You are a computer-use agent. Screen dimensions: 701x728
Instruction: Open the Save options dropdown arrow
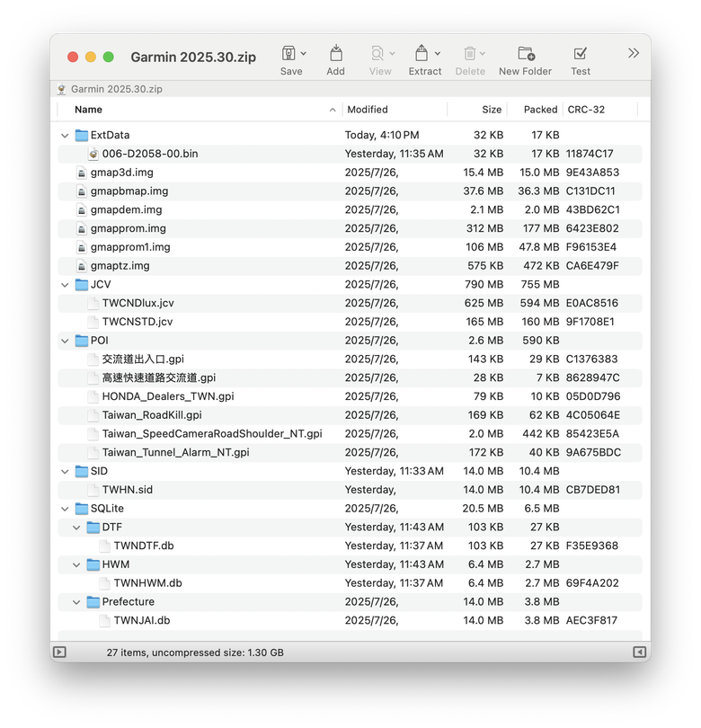point(304,54)
